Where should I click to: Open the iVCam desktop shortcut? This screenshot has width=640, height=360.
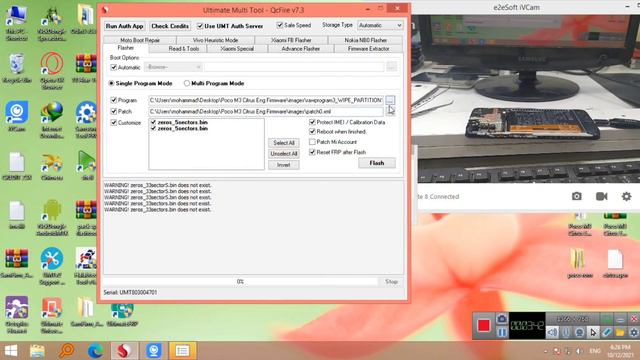pos(17,117)
